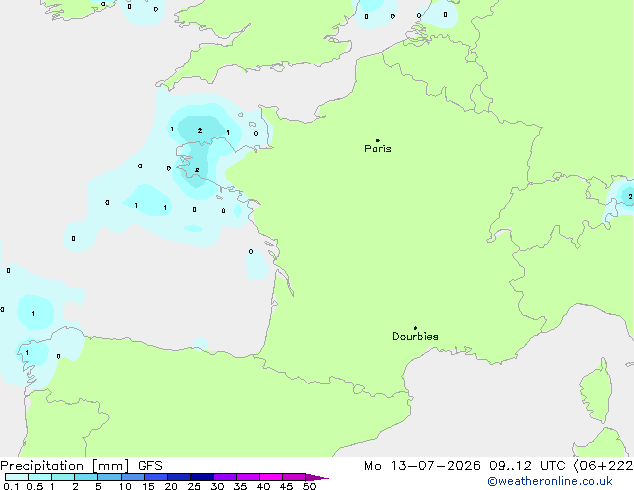This screenshot has height=490, width=634.
Task: Pick the 15–20 mm blue legend swatch
Action: point(156,477)
